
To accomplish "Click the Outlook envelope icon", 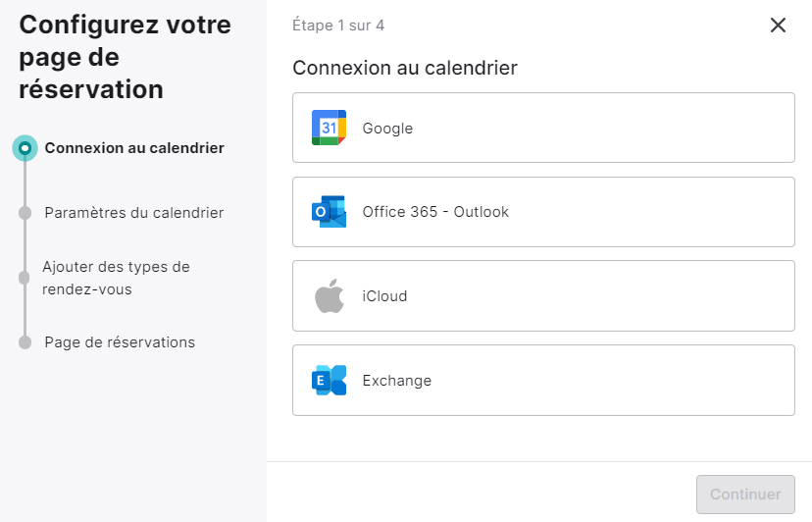I will point(329,212).
